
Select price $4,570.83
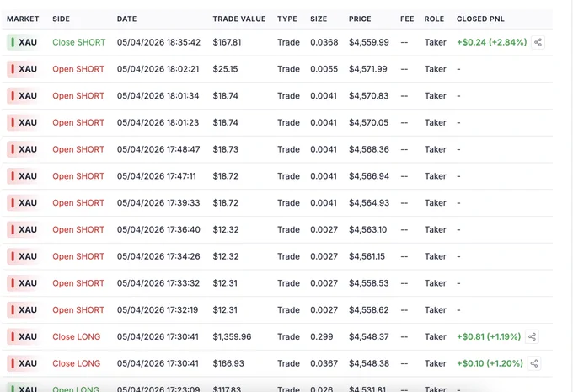point(369,96)
